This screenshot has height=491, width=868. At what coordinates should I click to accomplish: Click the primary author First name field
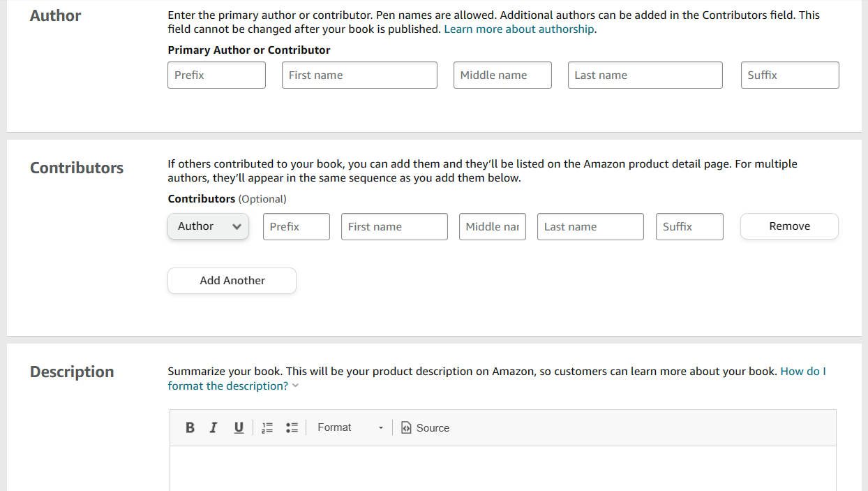(x=359, y=75)
